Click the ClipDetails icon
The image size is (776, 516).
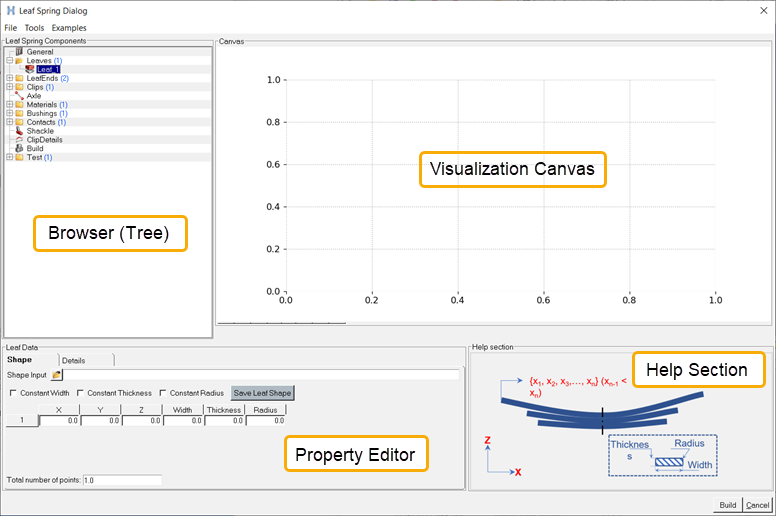tap(19, 140)
